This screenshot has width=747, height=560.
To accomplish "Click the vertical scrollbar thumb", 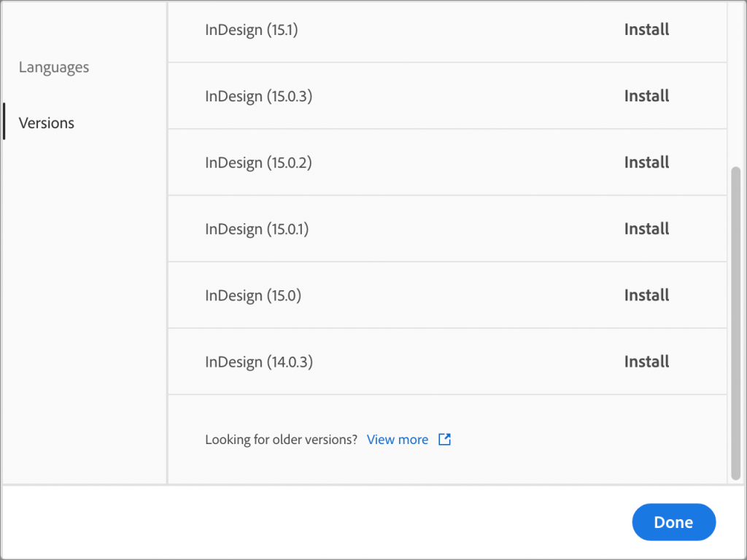I will click(x=735, y=321).
